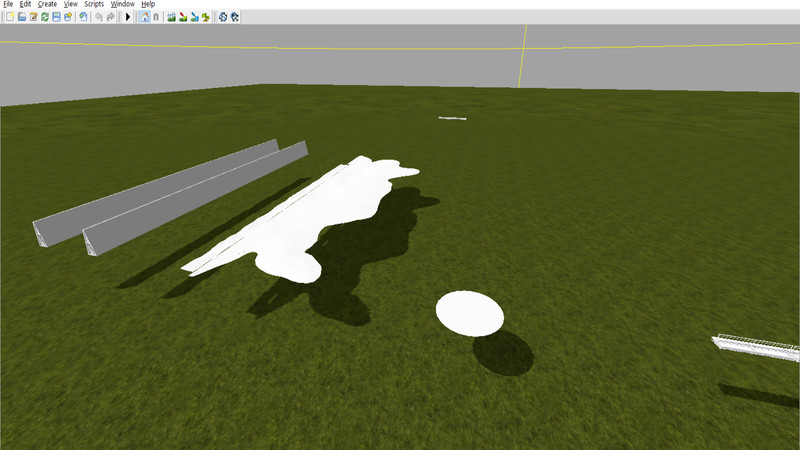The image size is (800, 450).
Task: Click the last gear icon in toolbar
Action: pyautogui.click(x=234, y=17)
